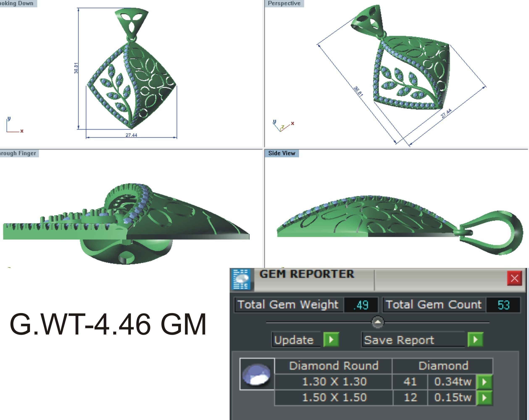
Task: Click the Total Gem Weight label
Action: (x=288, y=305)
